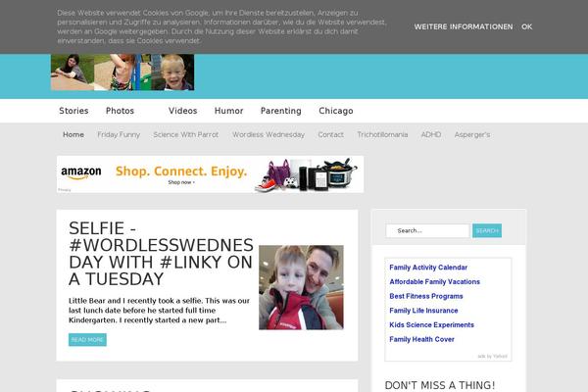
Task: Open Family Life Insurance link
Action: (423, 311)
